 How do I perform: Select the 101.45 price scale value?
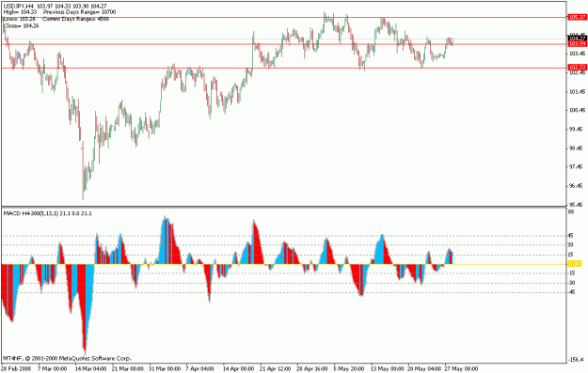click(578, 91)
